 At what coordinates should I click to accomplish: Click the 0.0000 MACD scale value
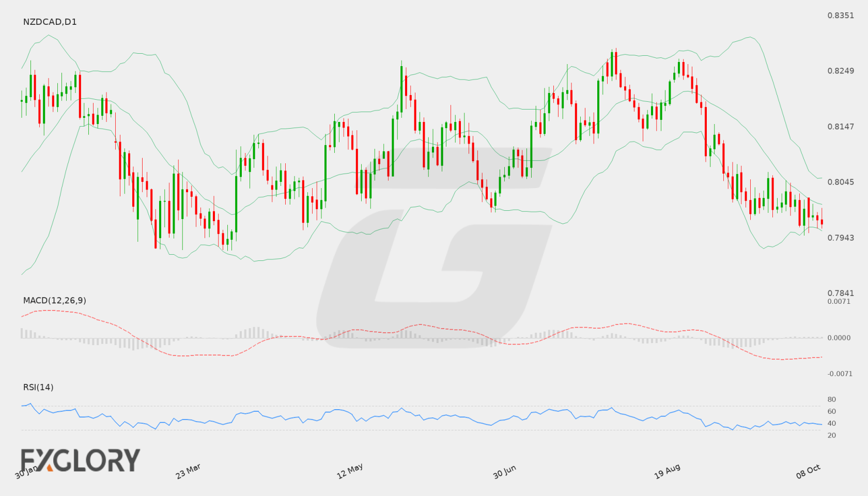(x=839, y=337)
